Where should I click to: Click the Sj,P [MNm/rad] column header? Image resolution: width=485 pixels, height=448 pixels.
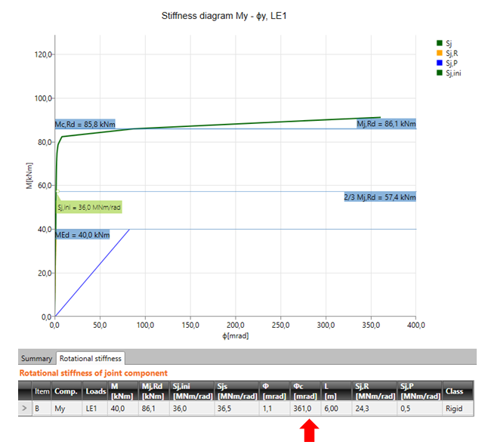point(420,391)
